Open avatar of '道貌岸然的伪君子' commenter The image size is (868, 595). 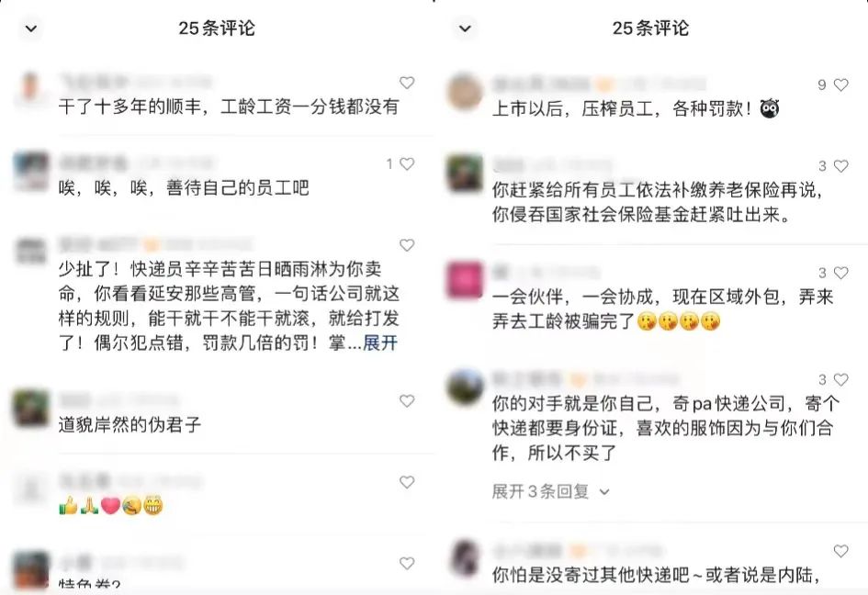31,408
